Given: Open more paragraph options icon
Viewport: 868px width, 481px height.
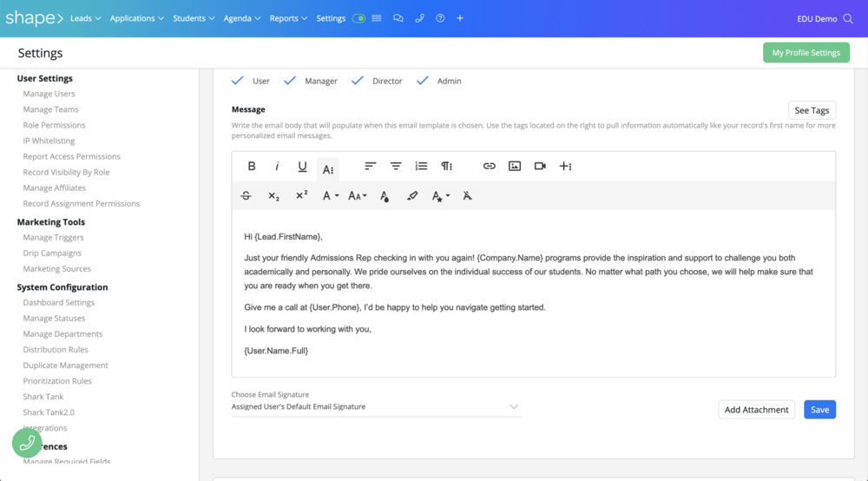Looking at the screenshot, I should coord(447,166).
